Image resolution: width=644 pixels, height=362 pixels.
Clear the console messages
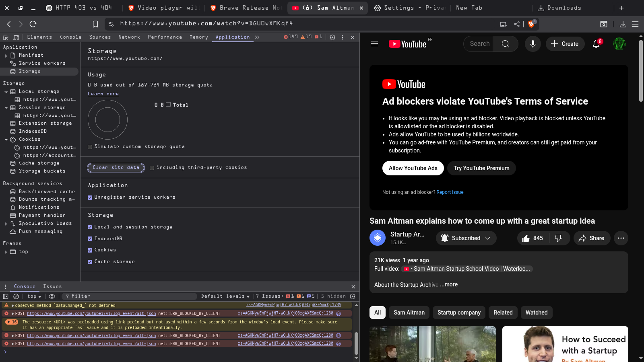pyautogui.click(x=16, y=296)
